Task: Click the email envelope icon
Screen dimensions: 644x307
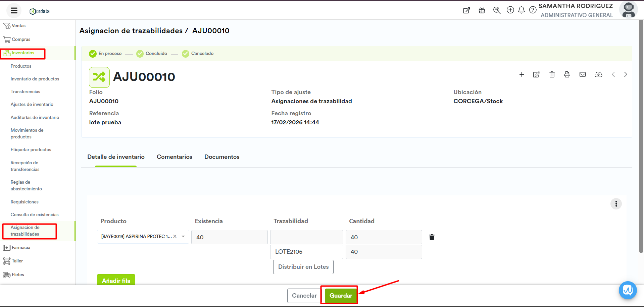Action: (582, 74)
